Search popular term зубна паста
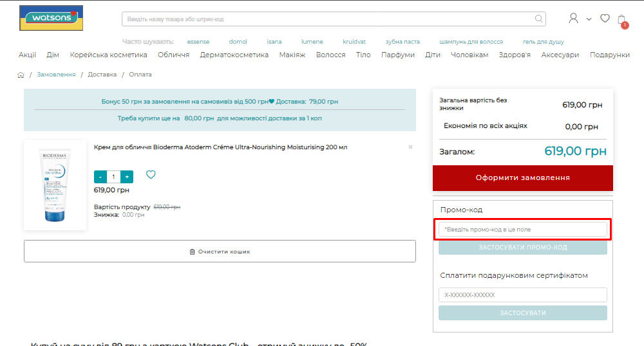Screen dimensions: 644x346 click(x=402, y=42)
